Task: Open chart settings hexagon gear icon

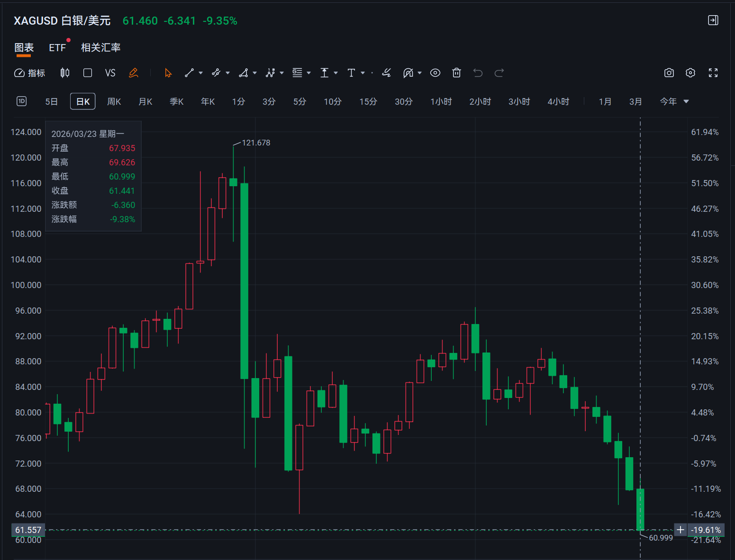Action: tap(690, 73)
